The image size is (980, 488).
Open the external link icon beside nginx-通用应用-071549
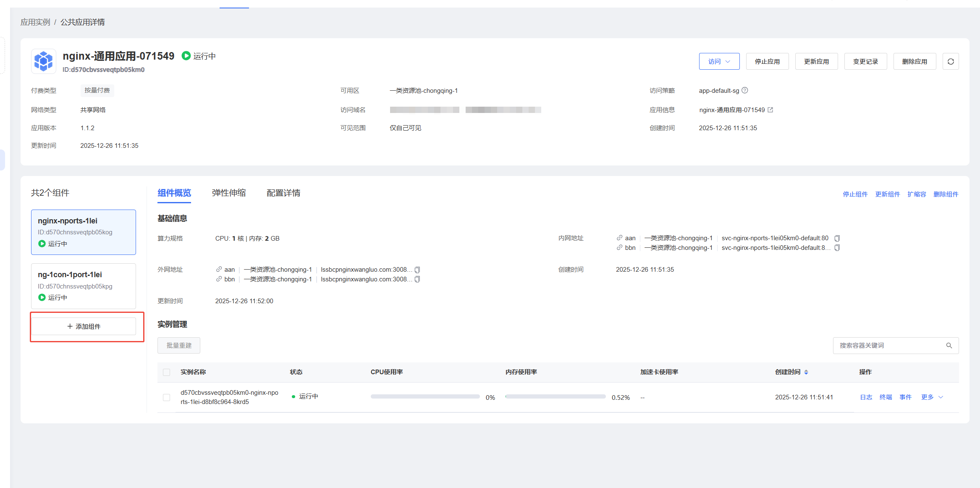[x=770, y=110]
